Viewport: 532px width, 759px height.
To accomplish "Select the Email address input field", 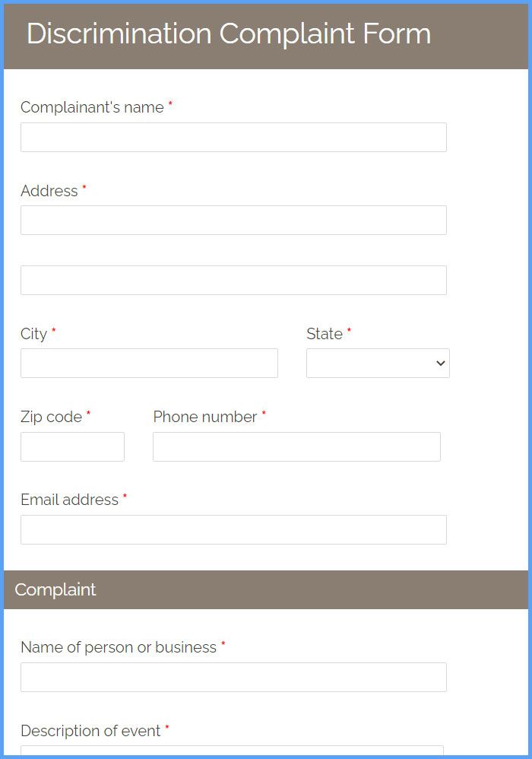I will [x=233, y=529].
